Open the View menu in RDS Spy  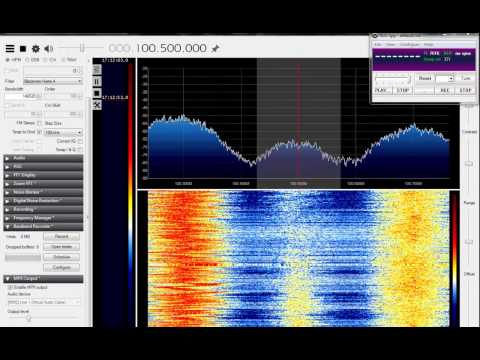click(x=390, y=44)
